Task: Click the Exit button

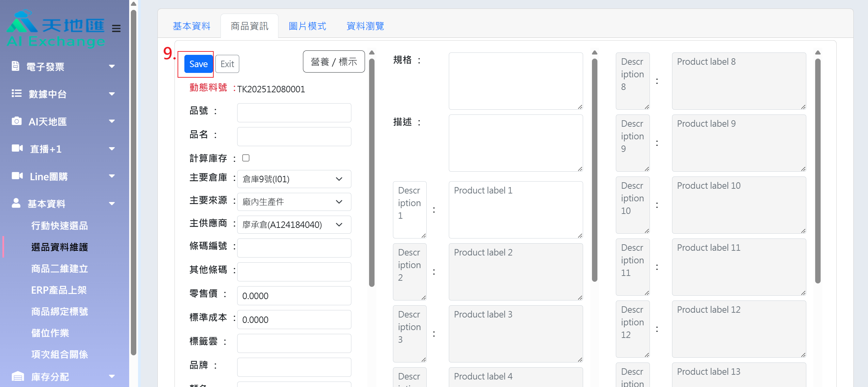Action: click(x=227, y=64)
